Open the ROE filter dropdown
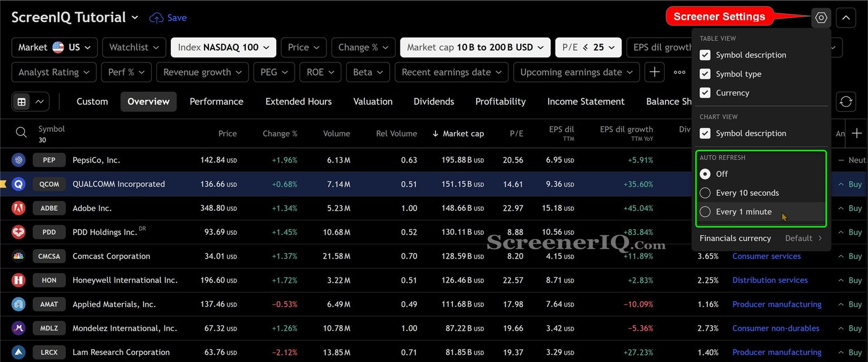This screenshot has width=868, height=362. coord(320,72)
